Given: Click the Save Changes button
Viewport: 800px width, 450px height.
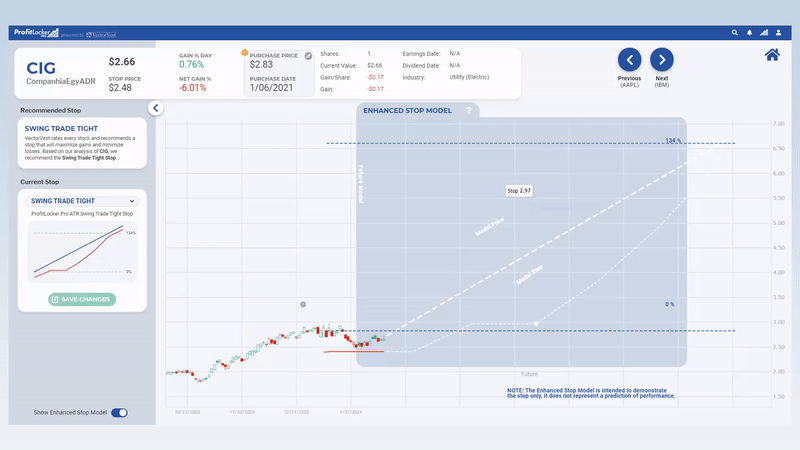Looking at the screenshot, I should 82,299.
